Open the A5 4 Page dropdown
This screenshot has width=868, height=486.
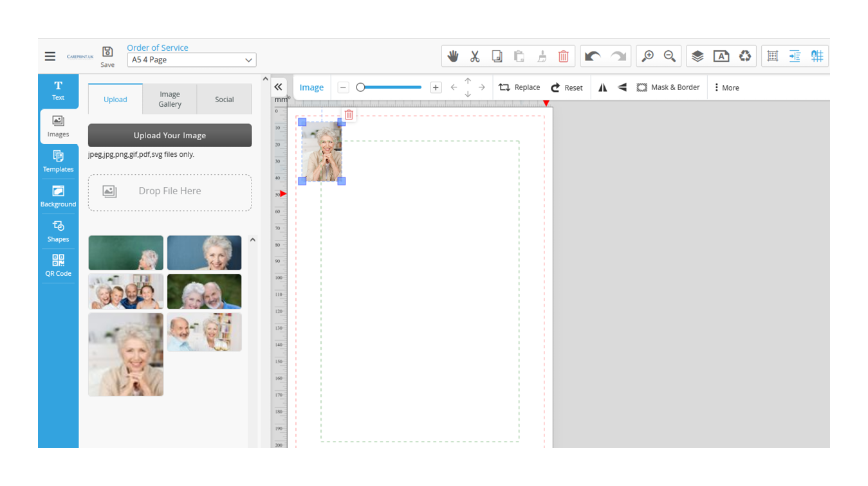point(191,60)
